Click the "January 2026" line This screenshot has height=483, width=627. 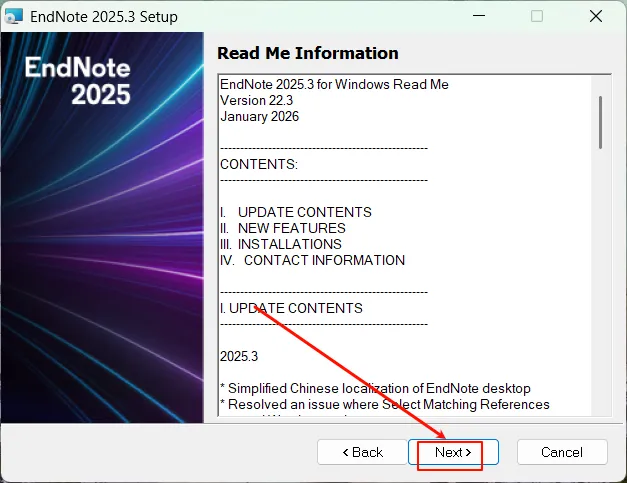(x=260, y=116)
